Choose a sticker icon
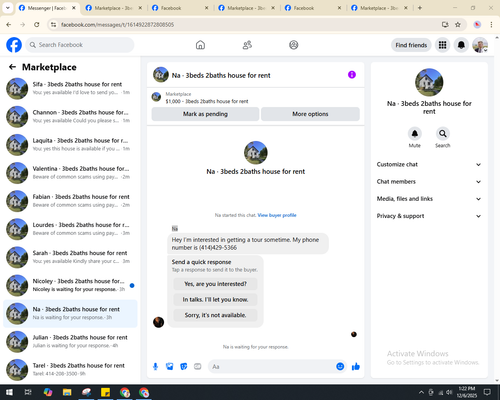The width and height of the screenshot is (500, 400). [x=184, y=367]
